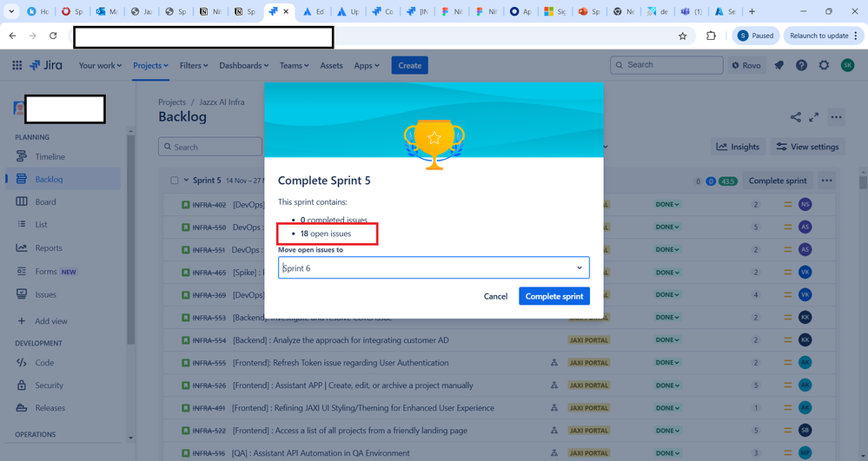Open Security in the sidebar

pos(63,385)
